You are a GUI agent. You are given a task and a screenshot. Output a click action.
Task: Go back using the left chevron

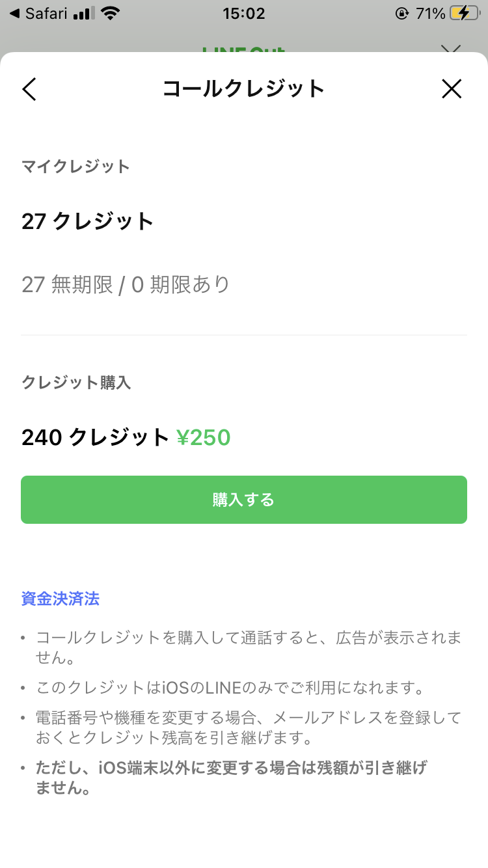pos(29,89)
